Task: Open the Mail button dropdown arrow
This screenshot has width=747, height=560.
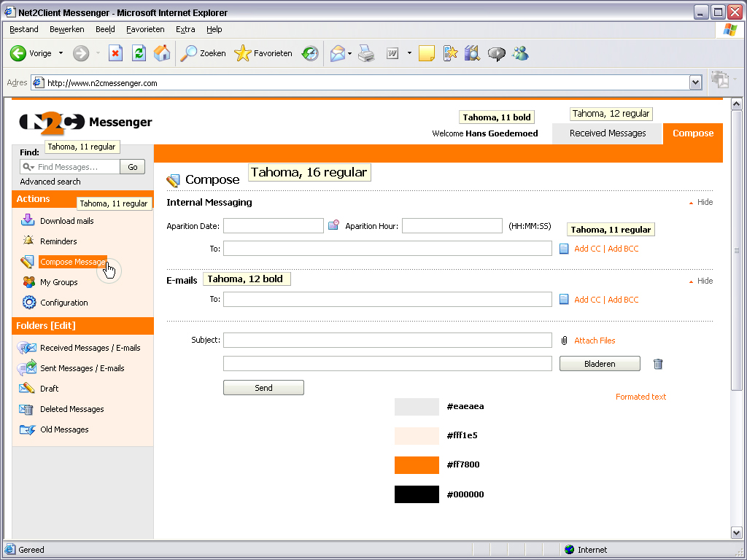Action: coord(349,53)
